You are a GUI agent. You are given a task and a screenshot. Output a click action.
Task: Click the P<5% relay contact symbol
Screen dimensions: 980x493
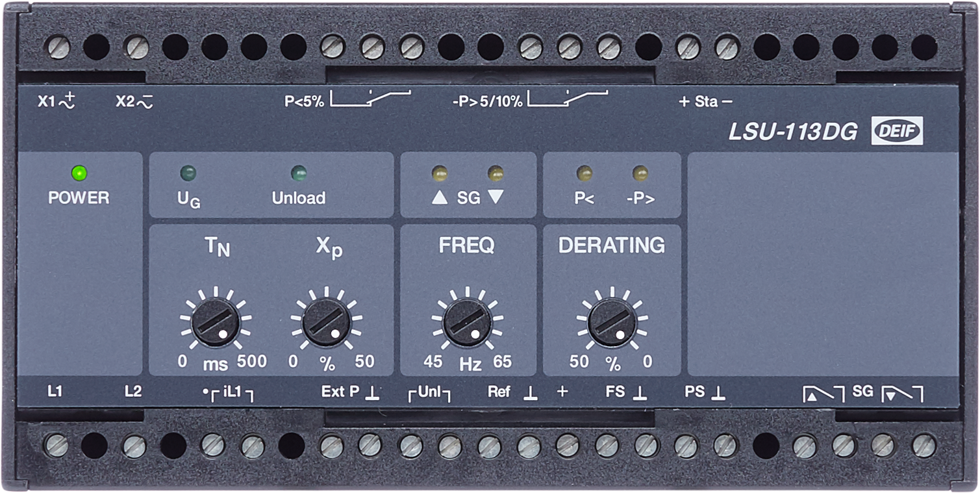pyautogui.click(x=371, y=99)
